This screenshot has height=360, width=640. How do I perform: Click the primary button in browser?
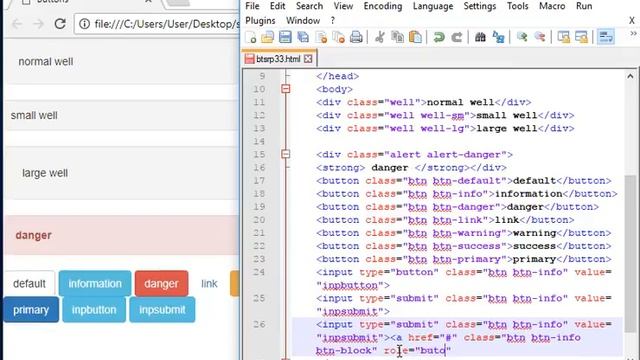(31, 310)
